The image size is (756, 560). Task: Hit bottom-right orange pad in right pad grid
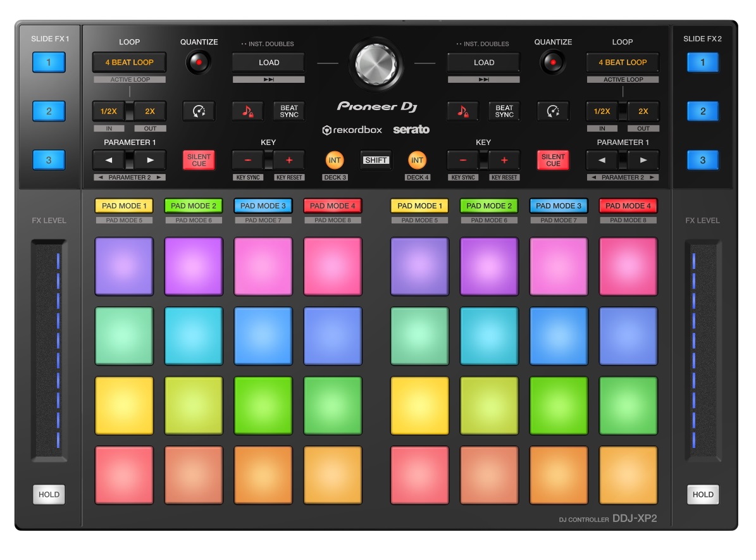628,475
